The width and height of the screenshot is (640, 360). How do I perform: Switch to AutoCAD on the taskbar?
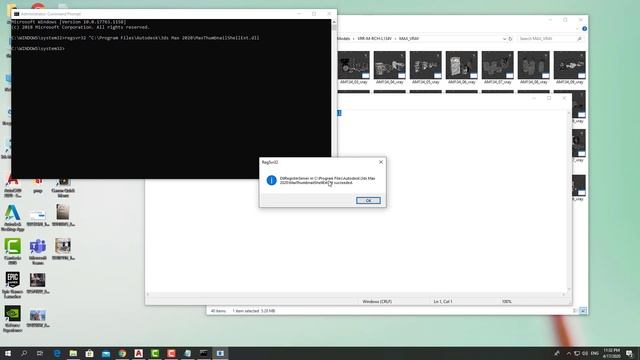click(139, 353)
